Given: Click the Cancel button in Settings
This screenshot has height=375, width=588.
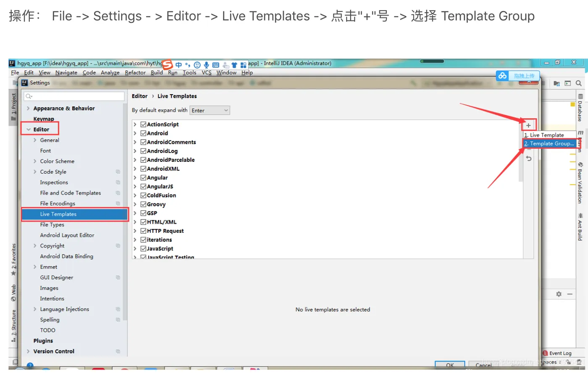Looking at the screenshot, I should click(483, 364).
